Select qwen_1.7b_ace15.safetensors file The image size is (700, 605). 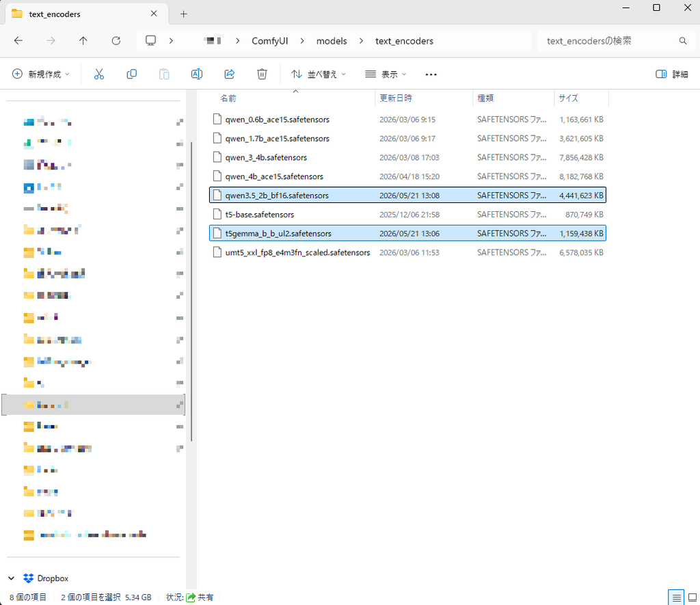(407, 138)
